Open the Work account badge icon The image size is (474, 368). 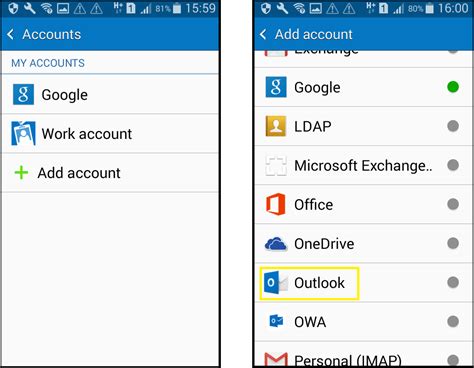(x=23, y=133)
